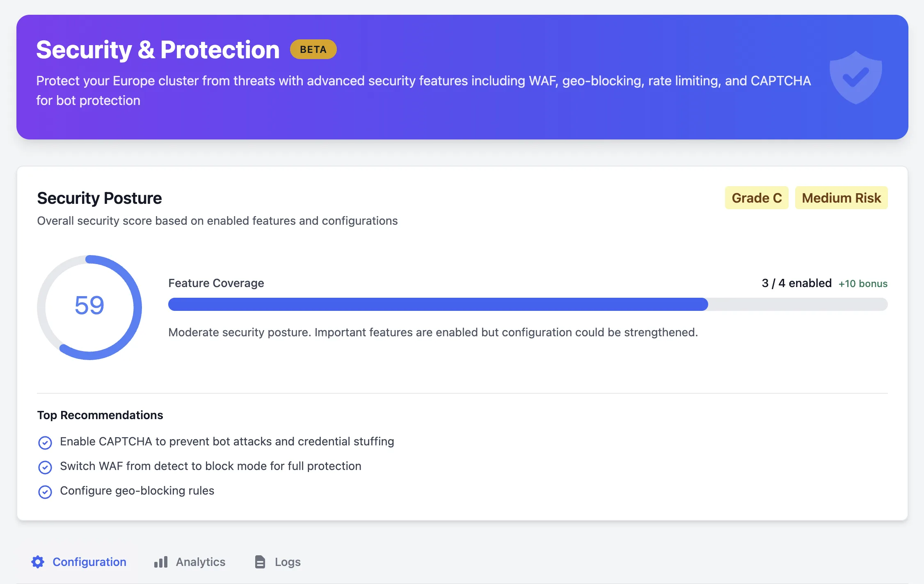Click the shield icon in the banner
The image size is (924, 584).
click(855, 76)
